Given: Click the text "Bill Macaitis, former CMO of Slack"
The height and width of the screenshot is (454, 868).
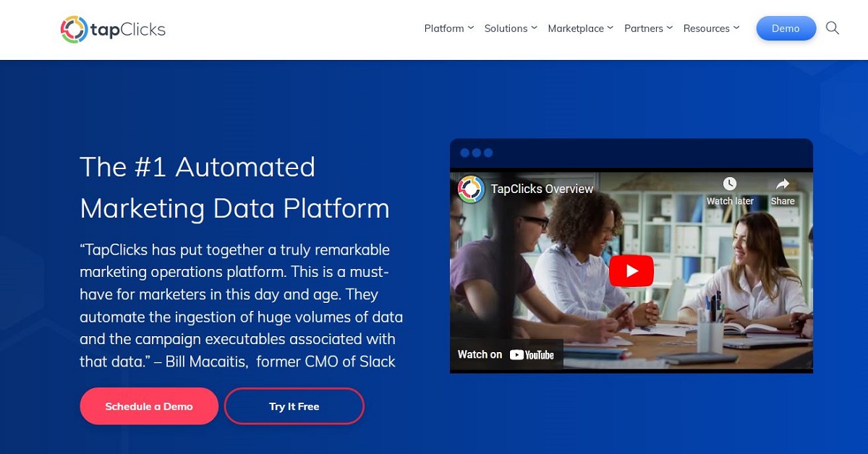Looking at the screenshot, I should [281, 361].
